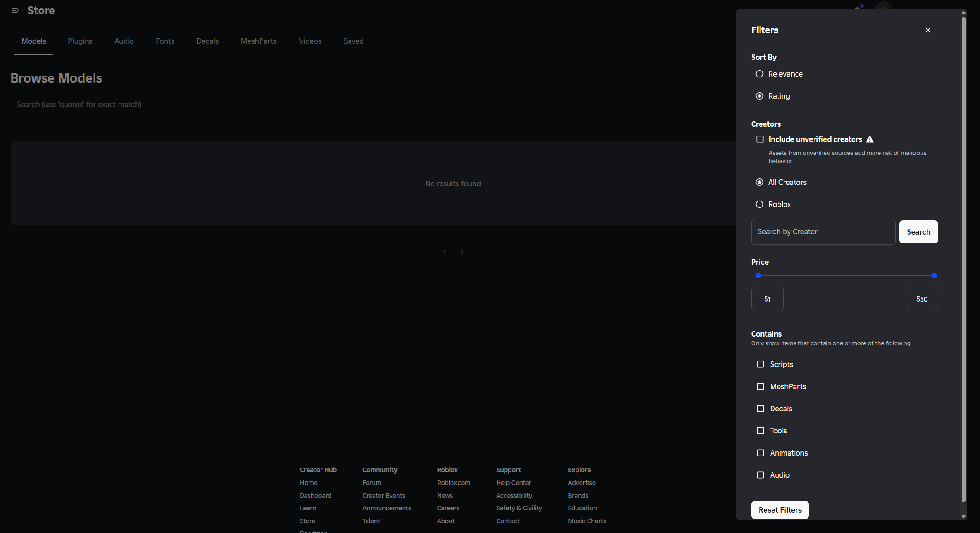The height and width of the screenshot is (533, 980).
Task: Open Careers footer link
Action: pos(448,508)
